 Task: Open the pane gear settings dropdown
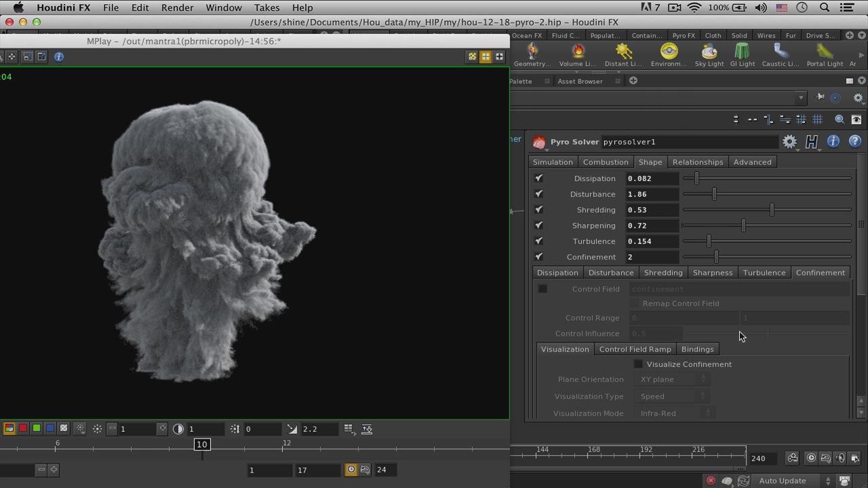point(859,98)
